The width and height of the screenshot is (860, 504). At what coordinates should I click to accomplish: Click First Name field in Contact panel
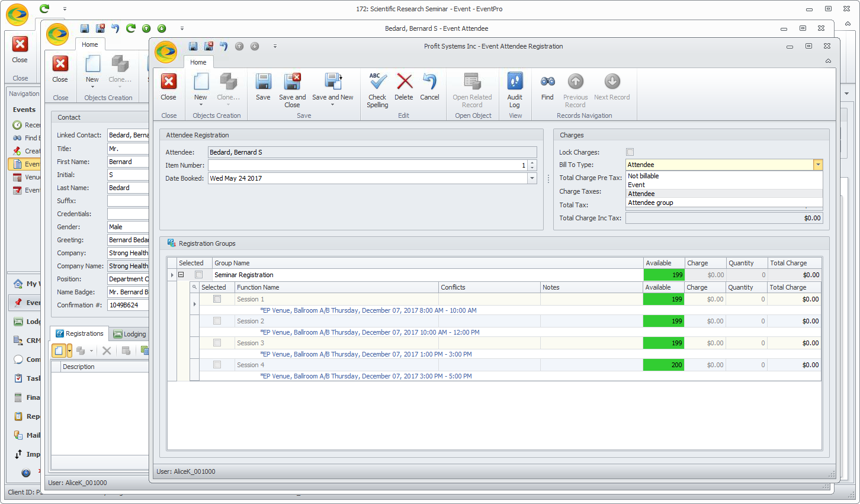pos(128,162)
